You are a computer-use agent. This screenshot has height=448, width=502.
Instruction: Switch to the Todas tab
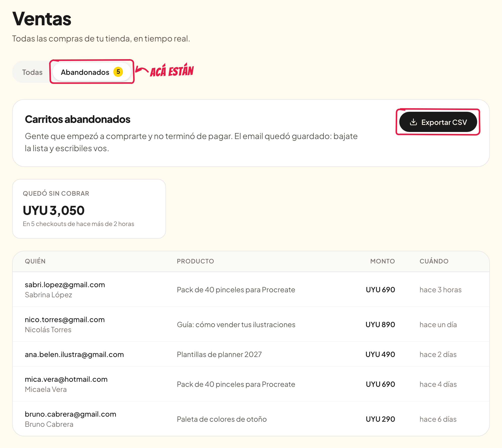click(32, 72)
